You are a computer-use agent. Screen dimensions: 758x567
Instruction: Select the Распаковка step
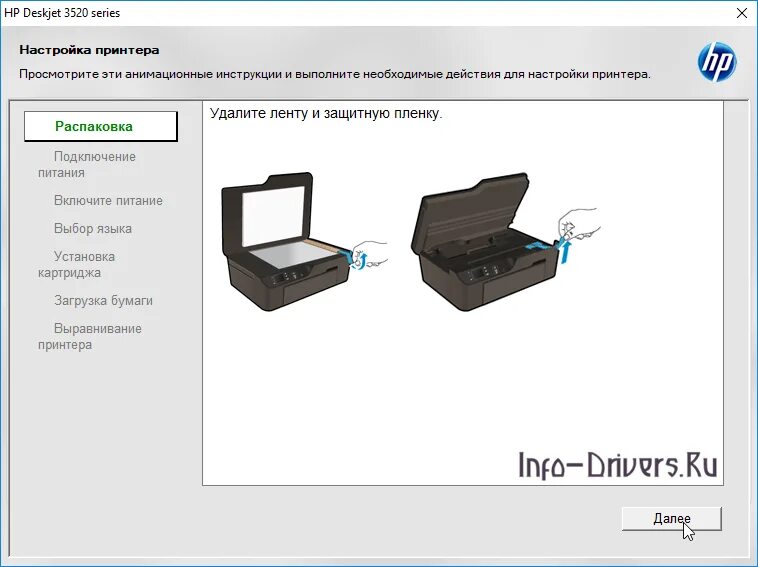click(x=101, y=126)
